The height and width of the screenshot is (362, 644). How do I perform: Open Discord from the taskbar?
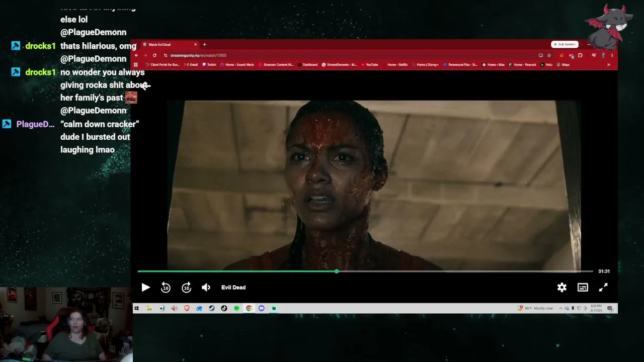click(262, 309)
